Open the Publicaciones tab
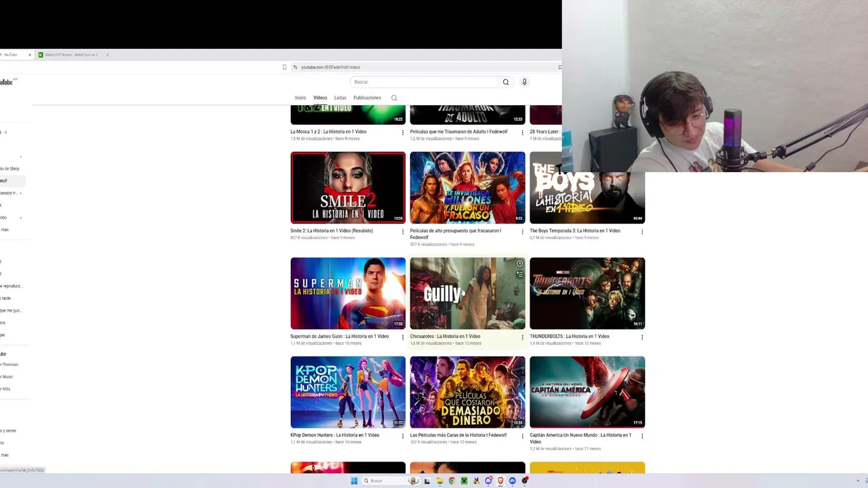Viewport: 868px width, 488px height. click(367, 98)
